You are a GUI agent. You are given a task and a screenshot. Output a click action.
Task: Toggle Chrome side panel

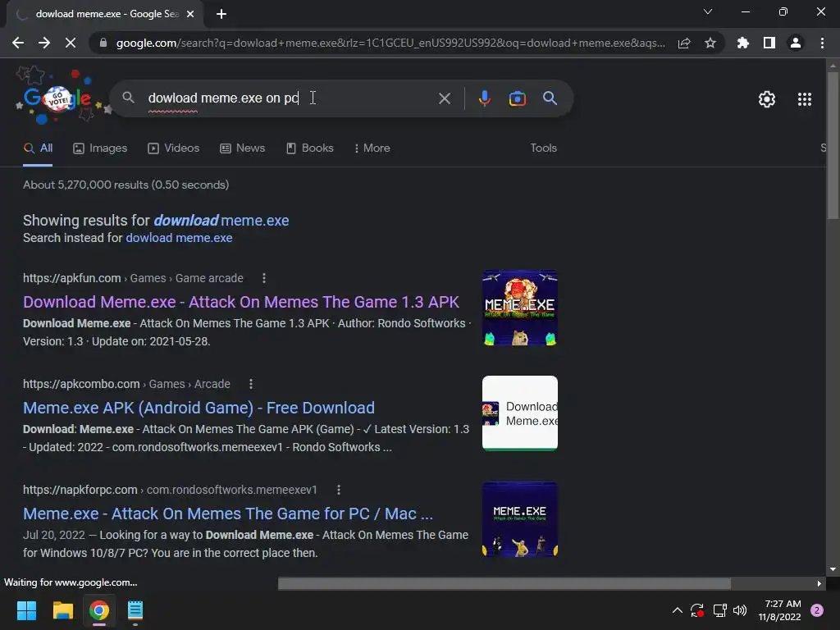tap(769, 43)
